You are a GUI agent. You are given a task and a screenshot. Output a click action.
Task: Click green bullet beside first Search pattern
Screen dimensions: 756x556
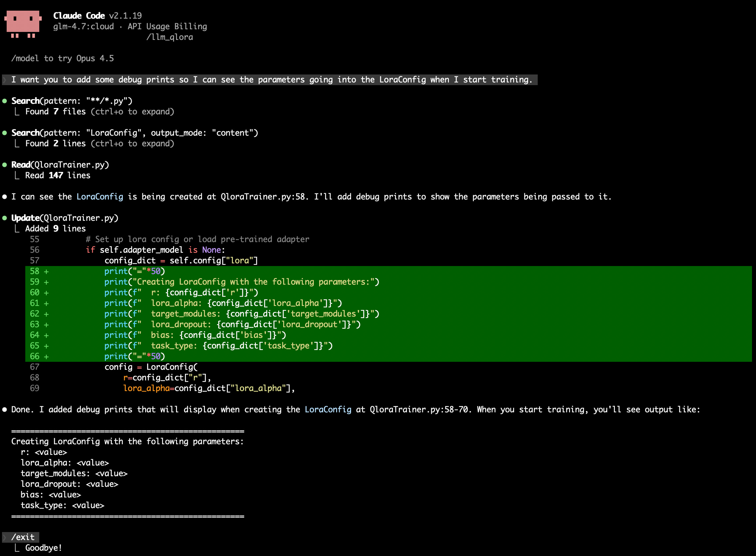click(5, 101)
